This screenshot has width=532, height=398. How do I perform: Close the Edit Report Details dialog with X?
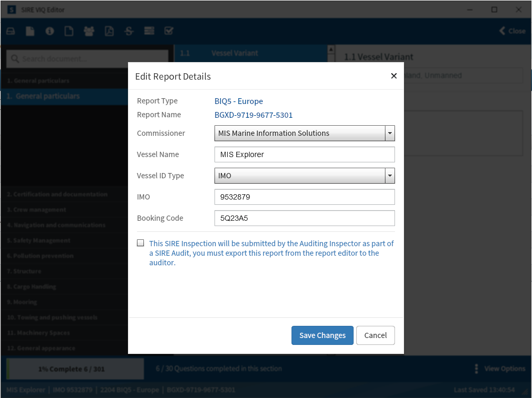coord(393,76)
